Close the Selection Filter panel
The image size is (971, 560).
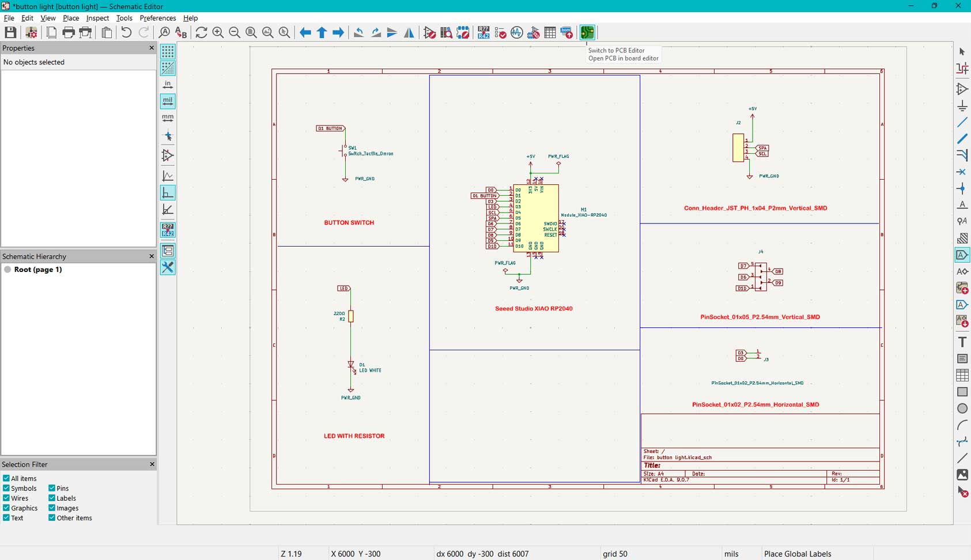(x=152, y=464)
